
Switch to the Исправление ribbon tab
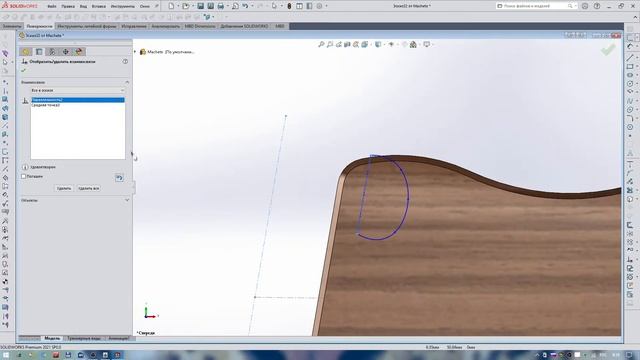click(x=134, y=26)
